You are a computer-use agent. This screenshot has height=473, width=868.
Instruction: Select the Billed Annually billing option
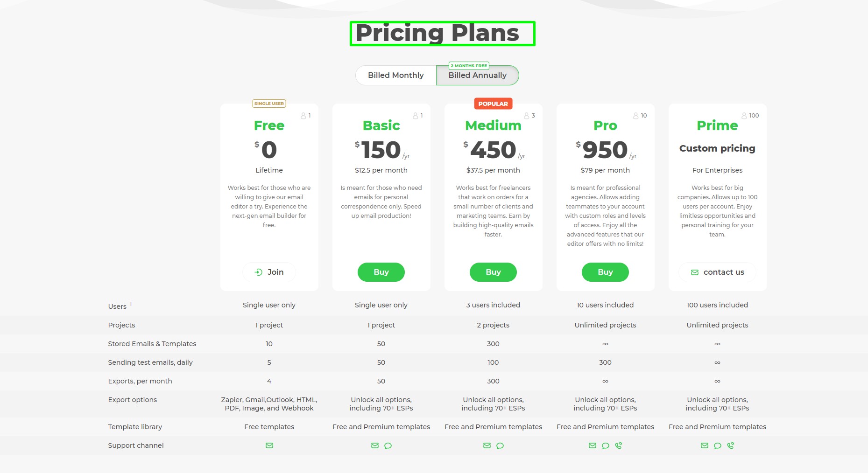pyautogui.click(x=477, y=76)
